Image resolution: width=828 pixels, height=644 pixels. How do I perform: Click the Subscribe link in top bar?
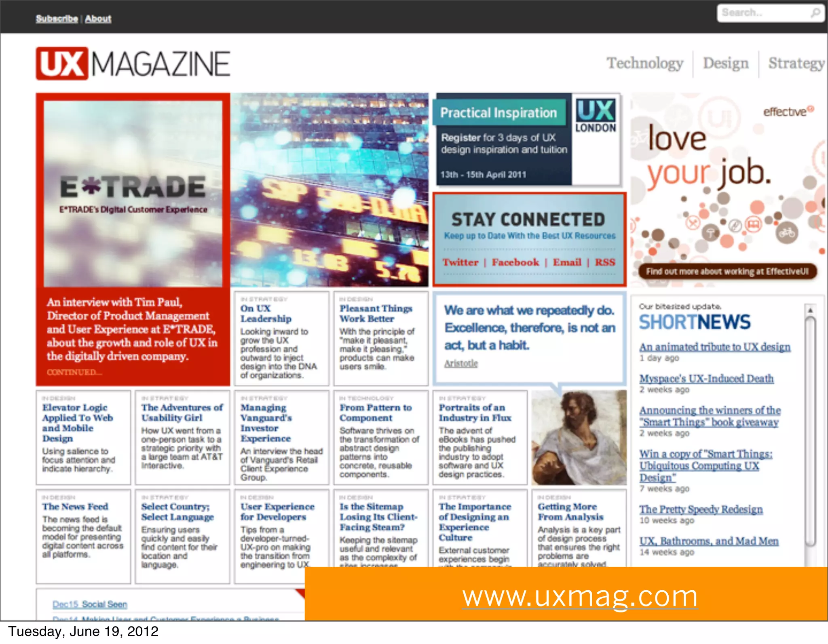(57, 19)
